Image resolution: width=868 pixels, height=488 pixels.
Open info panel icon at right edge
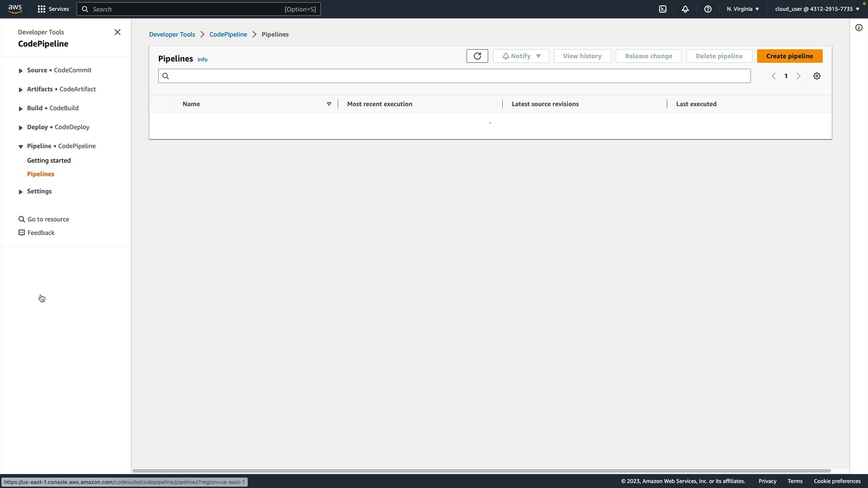[x=859, y=28]
